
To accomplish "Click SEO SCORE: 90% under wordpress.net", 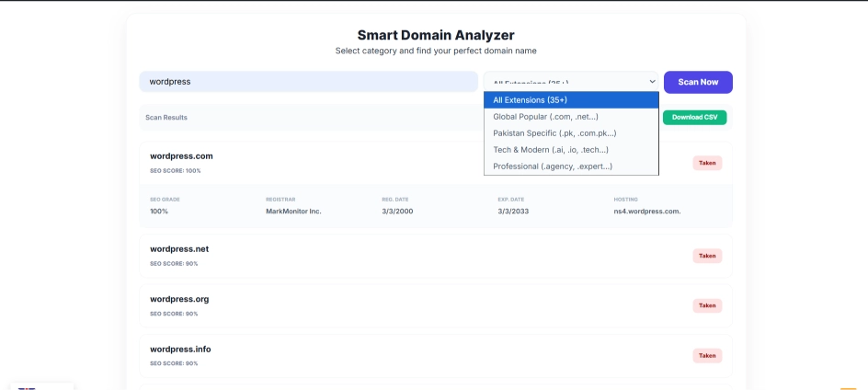I will click(174, 264).
